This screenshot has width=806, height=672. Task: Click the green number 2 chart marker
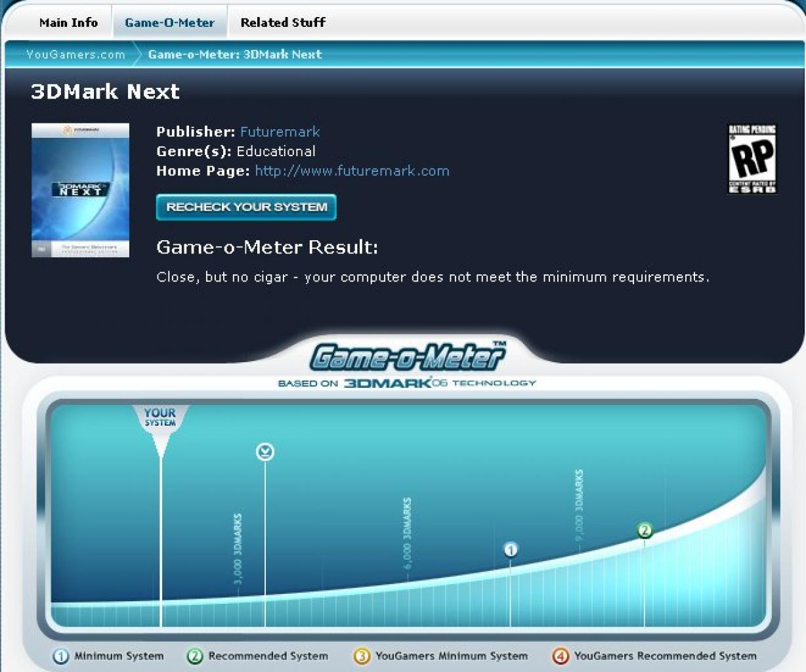tap(645, 530)
